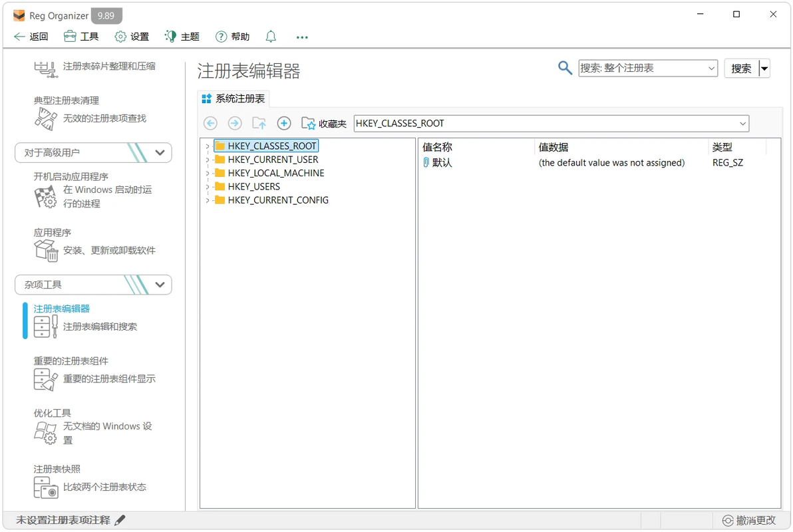
Task: Select 注册表编辑器 registry editor item
Action: 85,321
